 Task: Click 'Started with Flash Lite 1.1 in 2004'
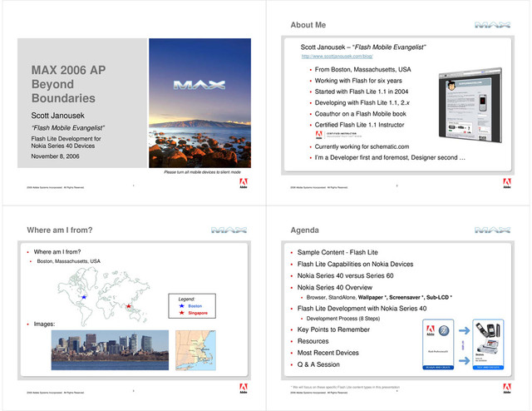click(x=362, y=92)
